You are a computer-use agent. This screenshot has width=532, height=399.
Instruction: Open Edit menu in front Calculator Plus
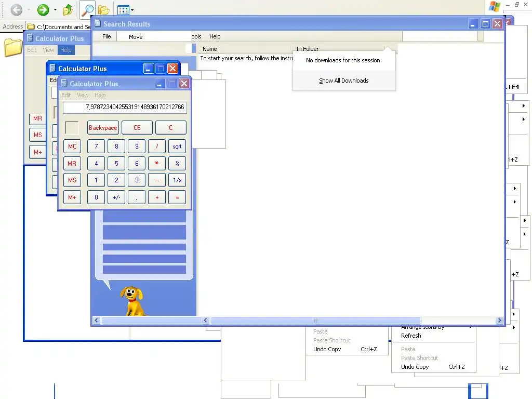(x=66, y=95)
